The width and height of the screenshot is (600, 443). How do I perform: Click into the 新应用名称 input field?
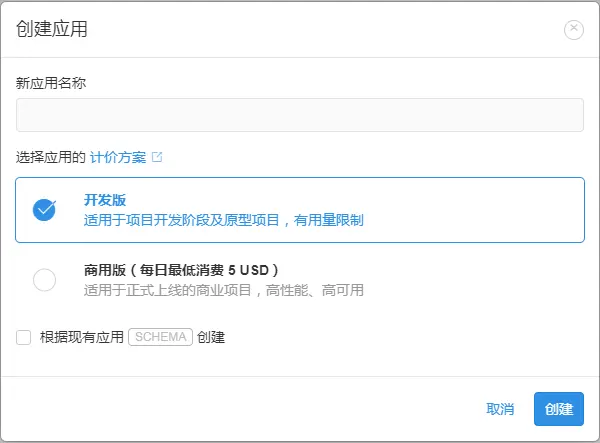pos(299,115)
